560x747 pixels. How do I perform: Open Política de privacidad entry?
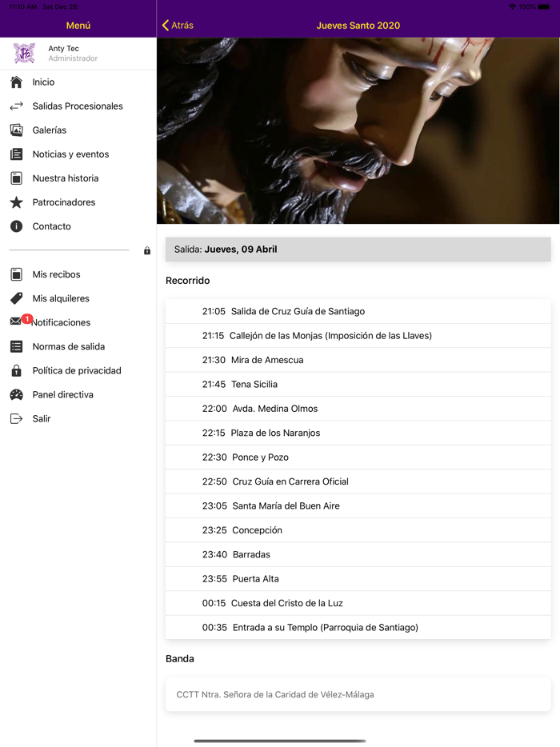[78, 370]
